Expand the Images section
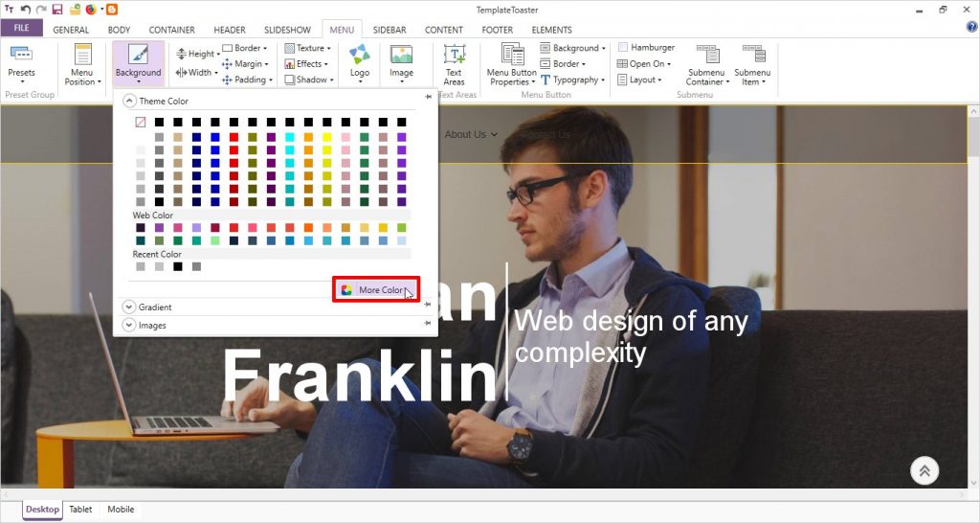This screenshot has width=980, height=523. pyautogui.click(x=129, y=326)
